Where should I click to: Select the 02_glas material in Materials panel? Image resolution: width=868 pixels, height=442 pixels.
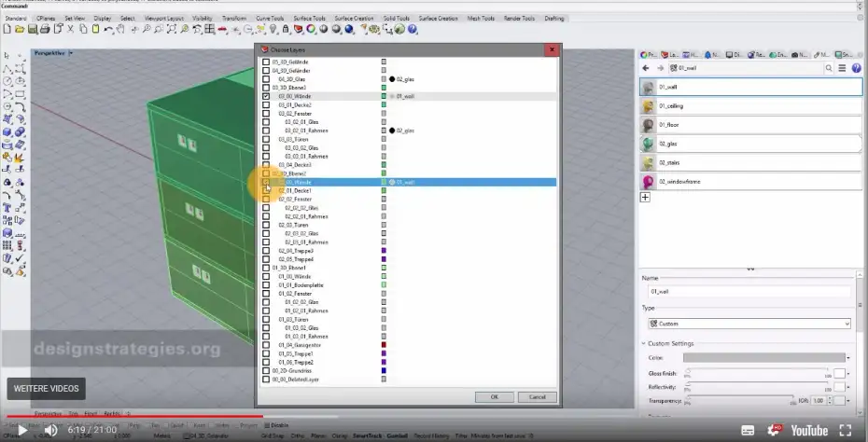pyautogui.click(x=750, y=144)
